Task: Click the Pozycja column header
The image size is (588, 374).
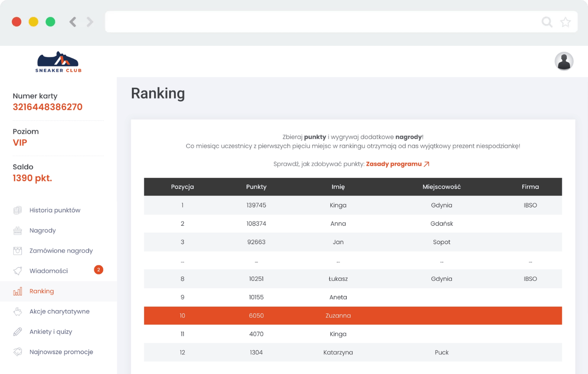Action: point(182,187)
